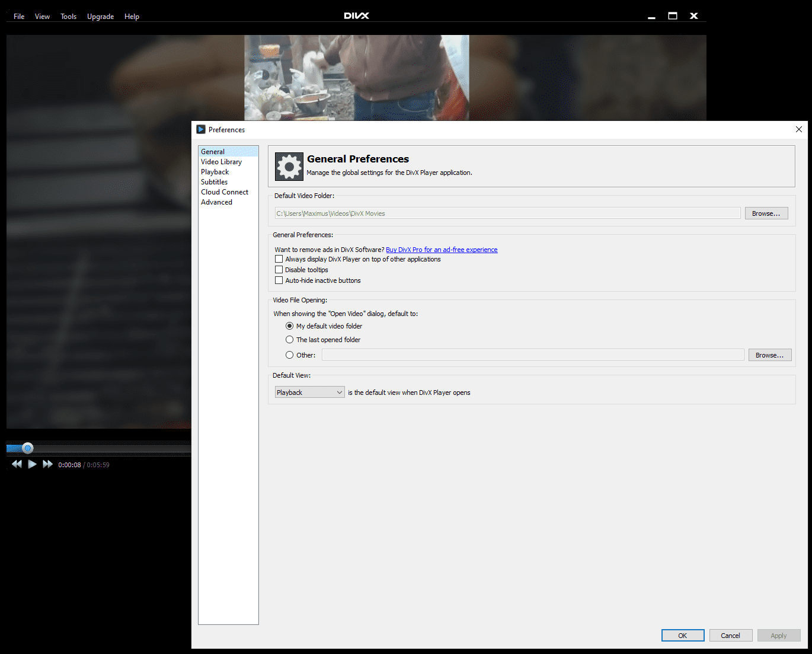This screenshot has width=812, height=654.
Task: Click the Other folder path input field
Action: pos(533,355)
